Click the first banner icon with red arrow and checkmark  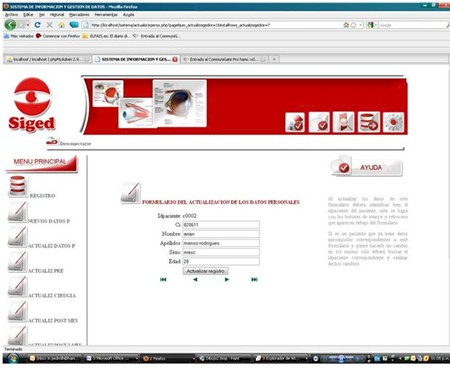click(295, 122)
